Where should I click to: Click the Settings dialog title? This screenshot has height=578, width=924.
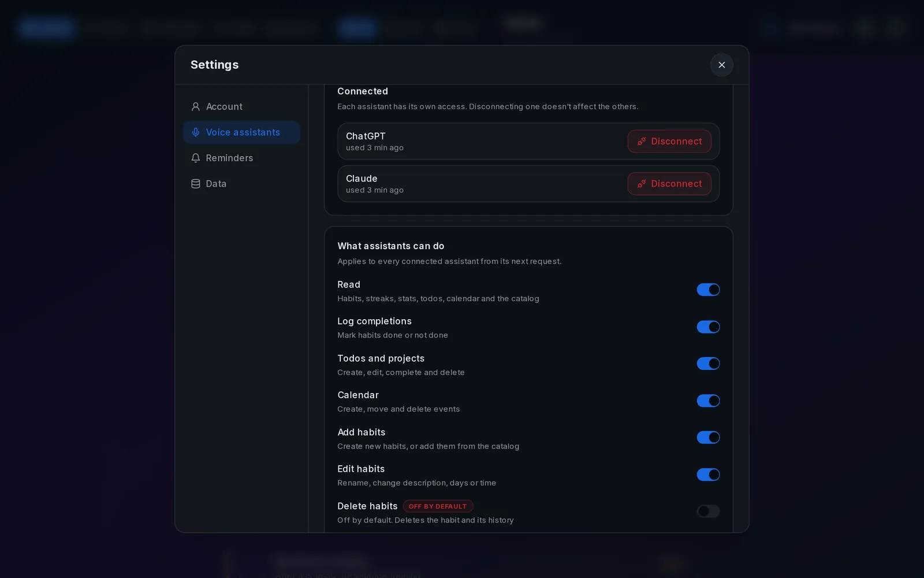point(214,65)
